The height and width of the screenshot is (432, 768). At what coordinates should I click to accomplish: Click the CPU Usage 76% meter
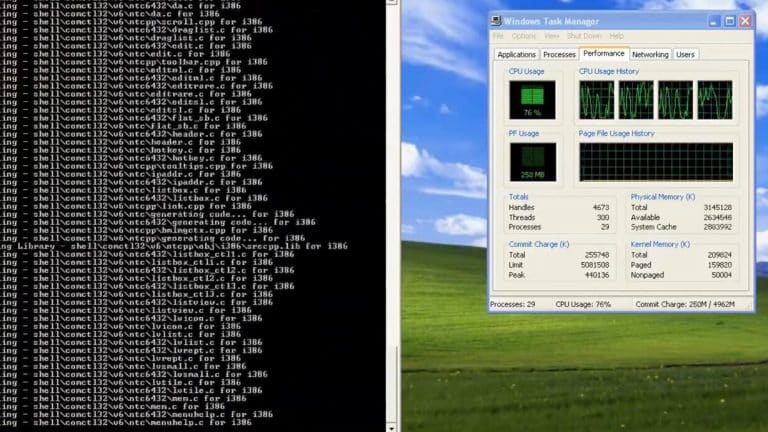[x=532, y=100]
